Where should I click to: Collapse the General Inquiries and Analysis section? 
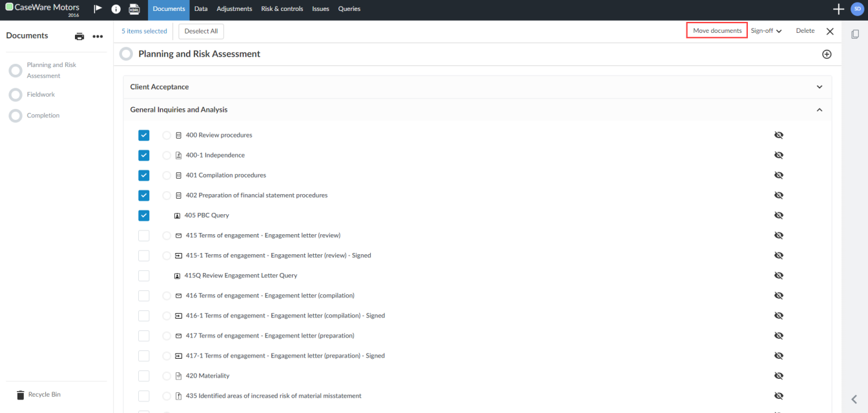tap(819, 110)
